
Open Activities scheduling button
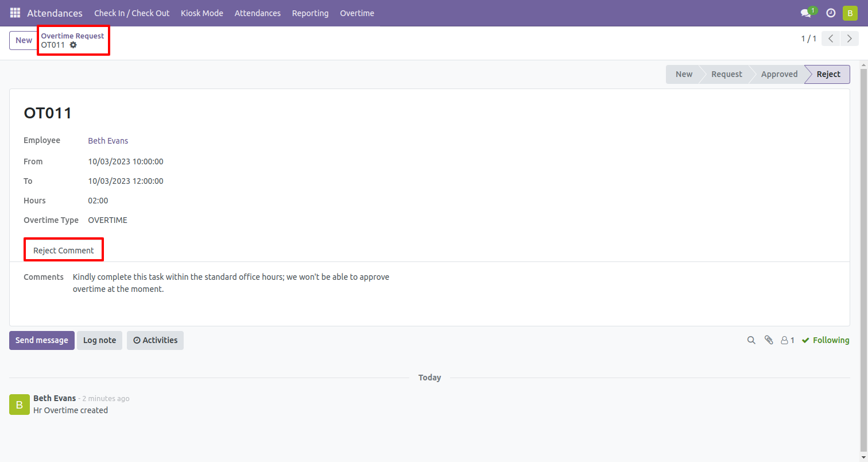tap(155, 340)
